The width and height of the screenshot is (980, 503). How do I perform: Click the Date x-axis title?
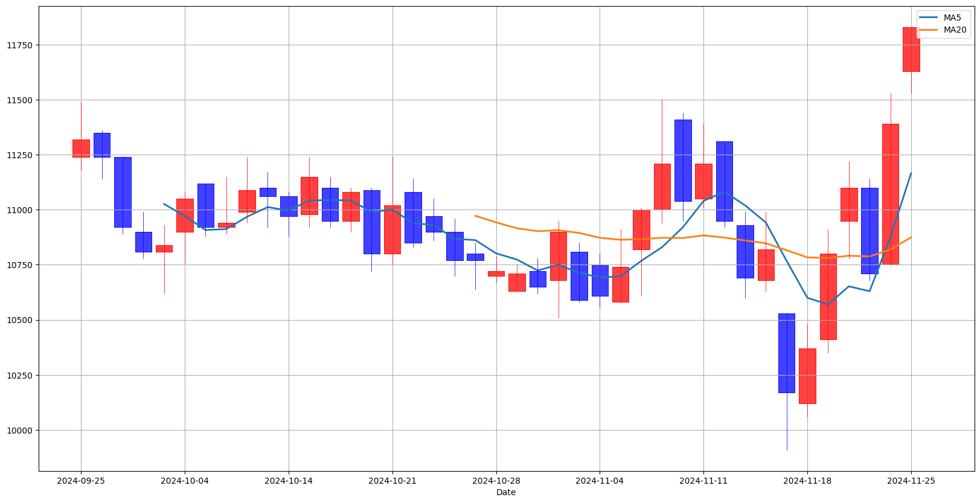click(506, 493)
